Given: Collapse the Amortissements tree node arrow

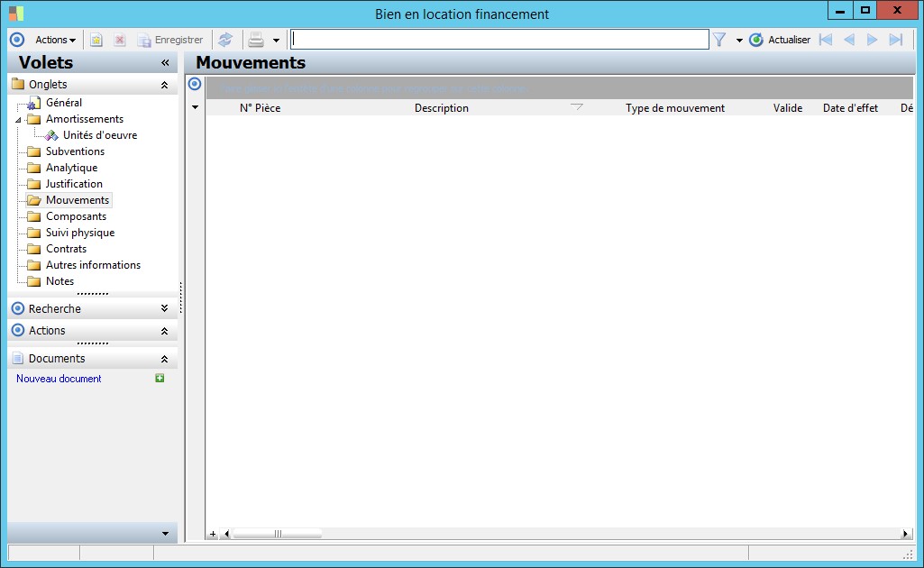Looking at the screenshot, I should 18,120.
